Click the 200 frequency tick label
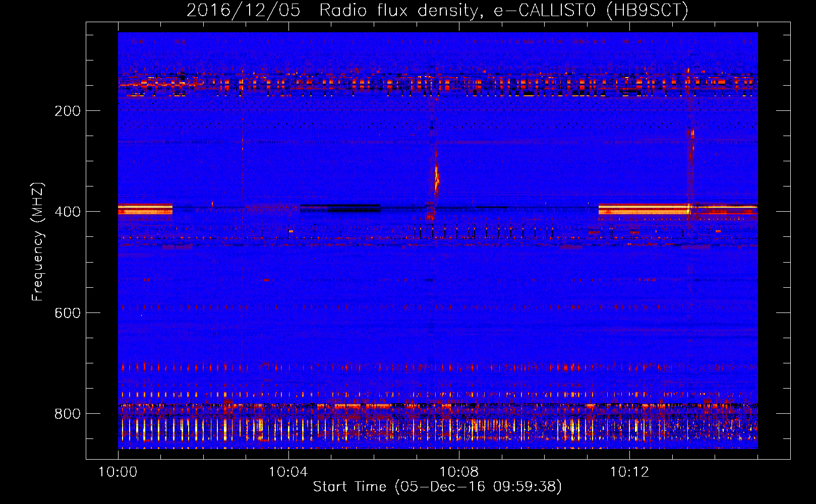 pyautogui.click(x=68, y=111)
